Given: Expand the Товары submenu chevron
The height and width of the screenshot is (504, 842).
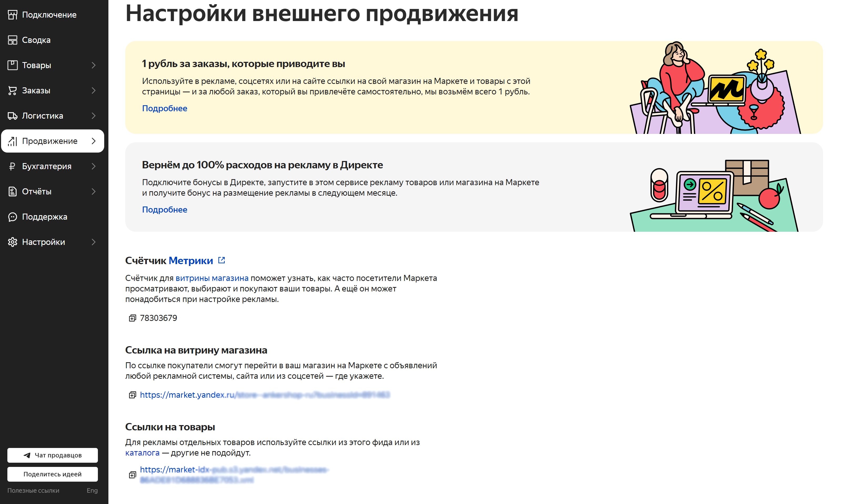Looking at the screenshot, I should pyautogui.click(x=94, y=65).
